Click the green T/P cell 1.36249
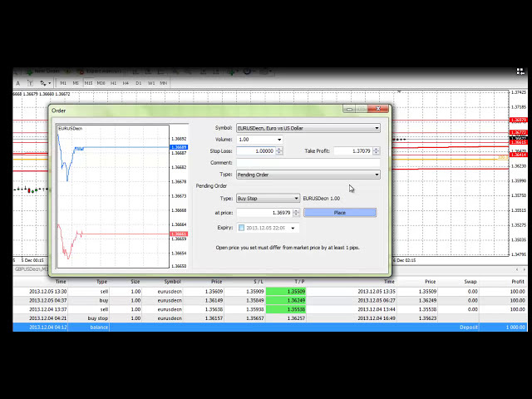This screenshot has width=532, height=399. [286, 300]
